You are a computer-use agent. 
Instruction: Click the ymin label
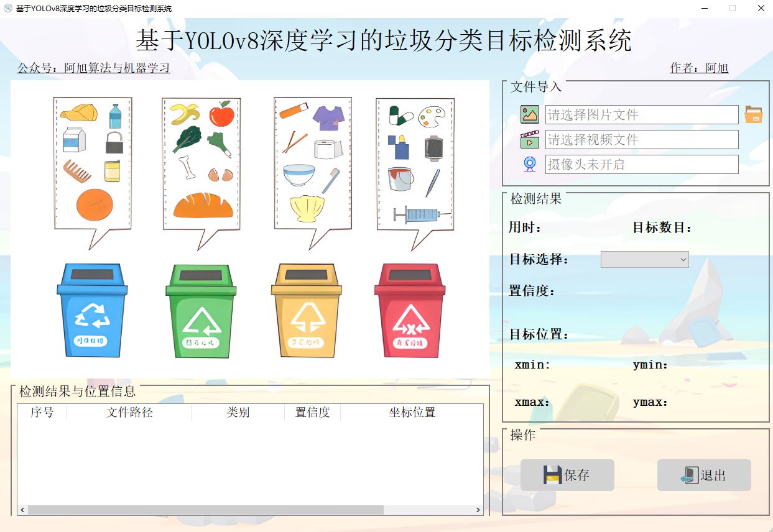coord(650,365)
